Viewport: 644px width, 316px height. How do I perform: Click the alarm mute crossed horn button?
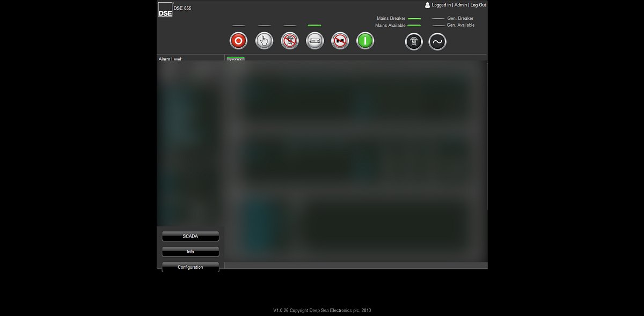pyautogui.click(x=340, y=41)
